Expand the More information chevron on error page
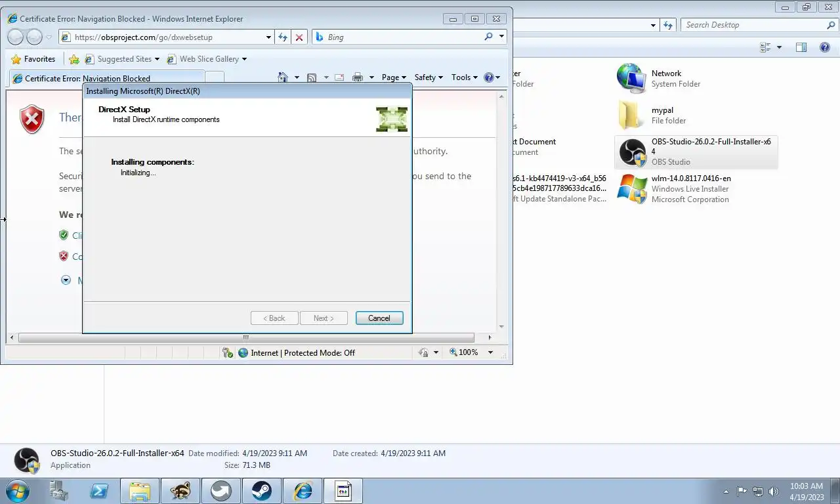Screen dimensions: 840x504 [66, 280]
